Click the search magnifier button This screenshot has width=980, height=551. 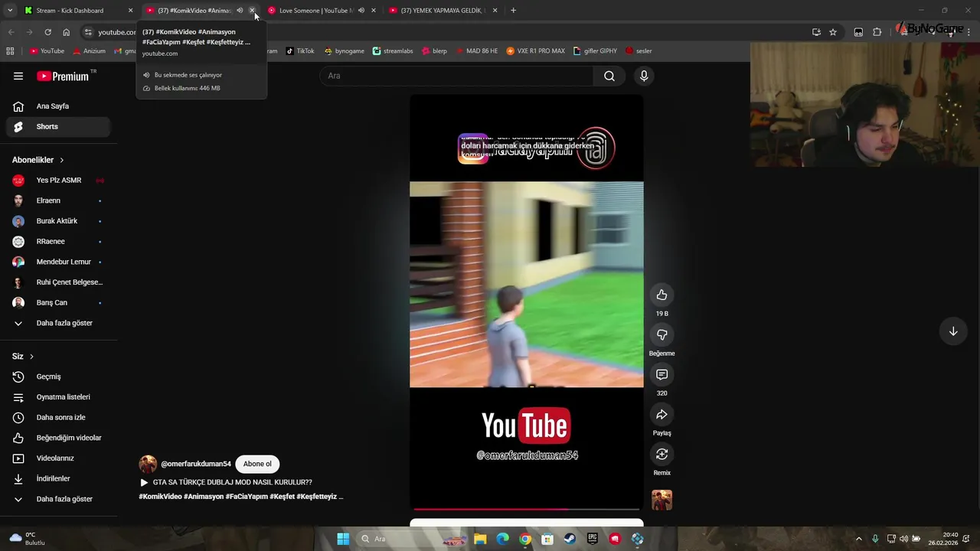click(x=609, y=76)
